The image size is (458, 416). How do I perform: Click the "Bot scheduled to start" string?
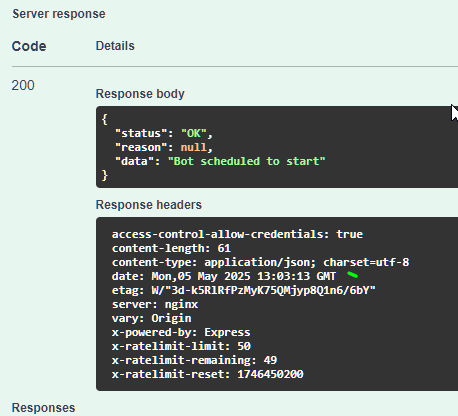246,161
